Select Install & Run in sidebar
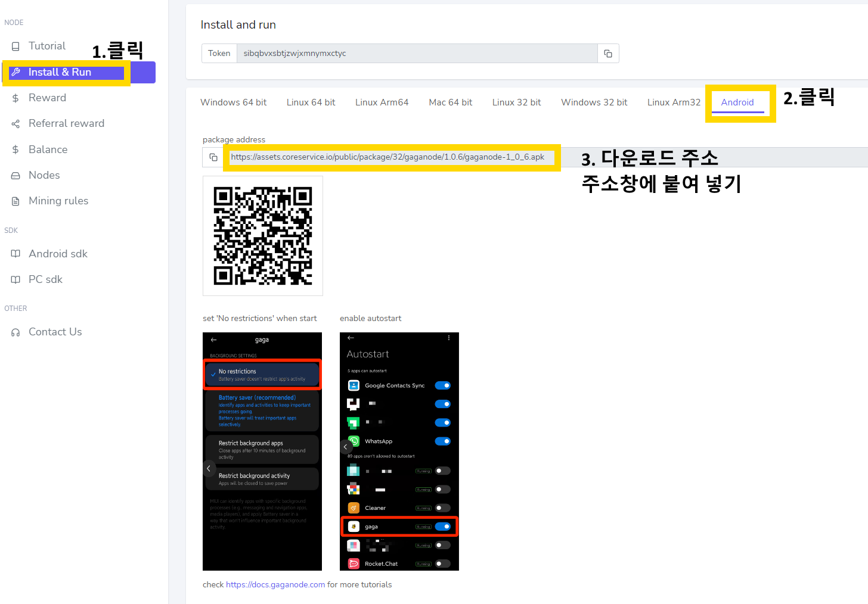The width and height of the screenshot is (868, 604). pos(79,72)
